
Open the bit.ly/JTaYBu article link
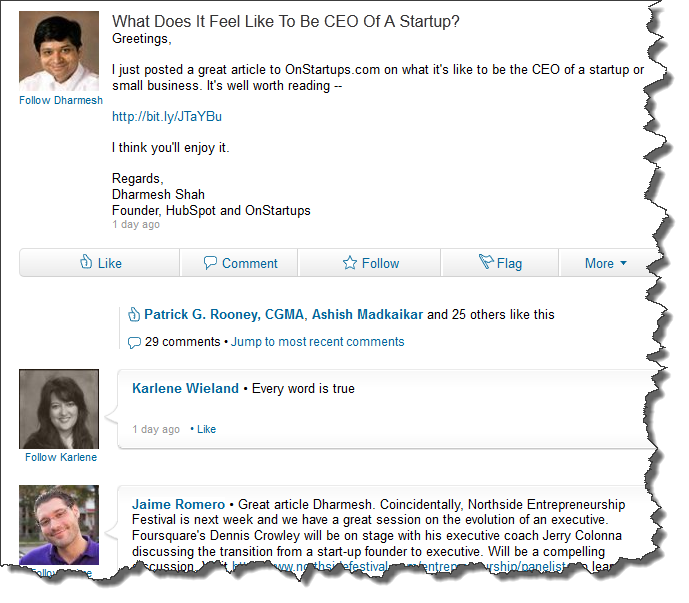coord(167,116)
